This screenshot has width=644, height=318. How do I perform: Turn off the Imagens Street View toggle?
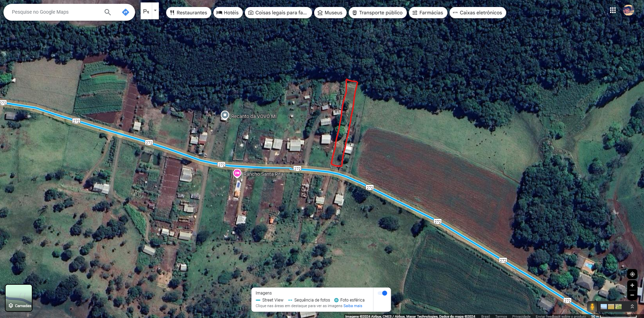[x=382, y=293]
